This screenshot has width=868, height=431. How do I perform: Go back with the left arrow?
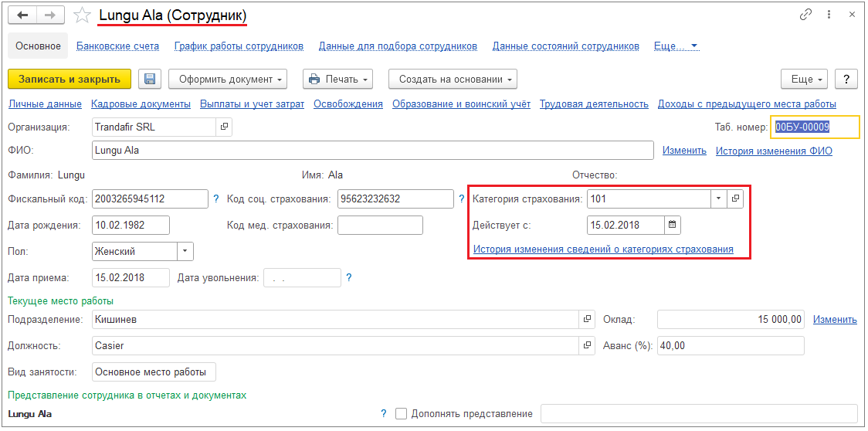24,15
